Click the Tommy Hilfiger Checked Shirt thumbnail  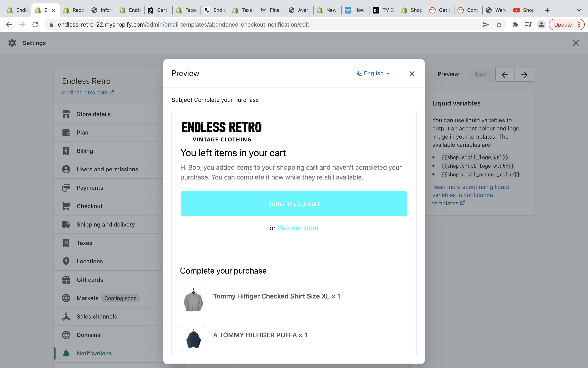click(193, 300)
